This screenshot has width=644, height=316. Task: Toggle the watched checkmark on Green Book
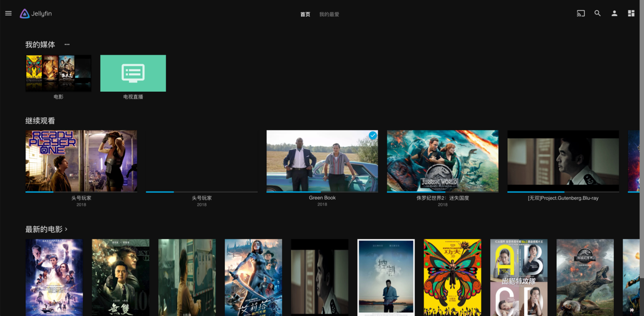tap(372, 135)
